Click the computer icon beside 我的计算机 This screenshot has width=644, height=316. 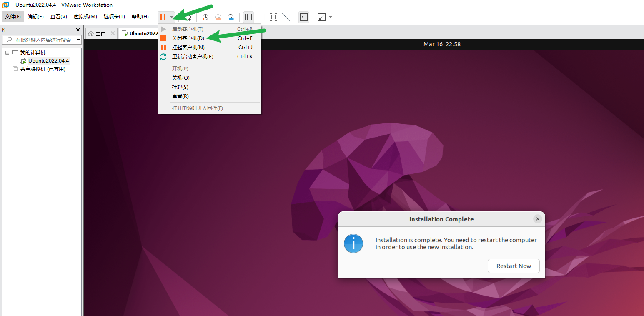coord(15,53)
